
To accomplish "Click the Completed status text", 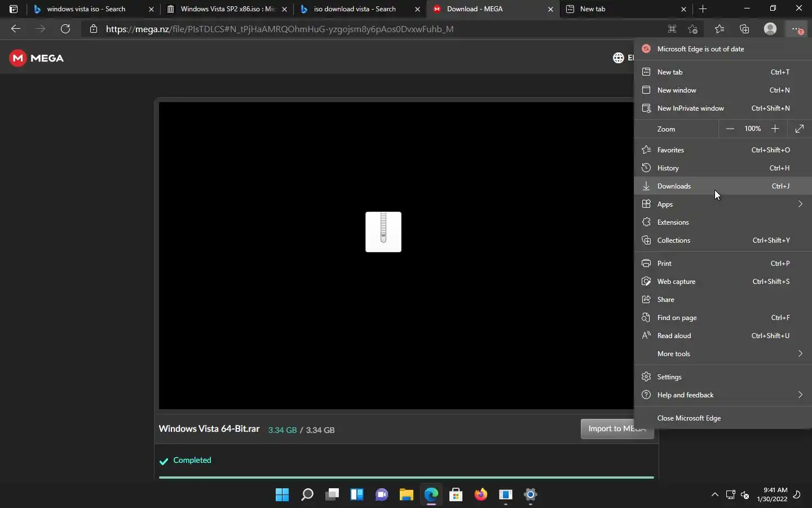I will 192,461.
